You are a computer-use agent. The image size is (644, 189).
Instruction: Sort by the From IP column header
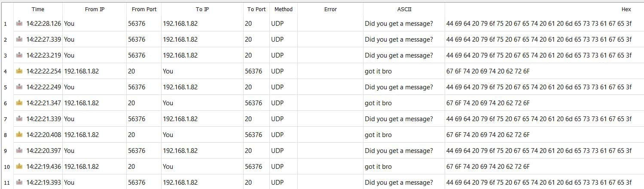tap(95, 9)
